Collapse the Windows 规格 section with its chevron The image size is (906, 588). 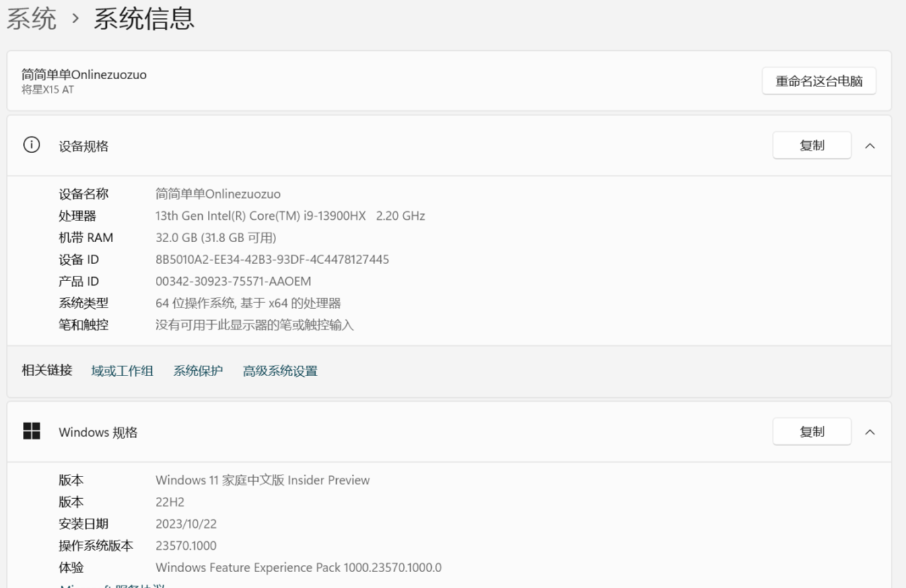click(x=870, y=432)
